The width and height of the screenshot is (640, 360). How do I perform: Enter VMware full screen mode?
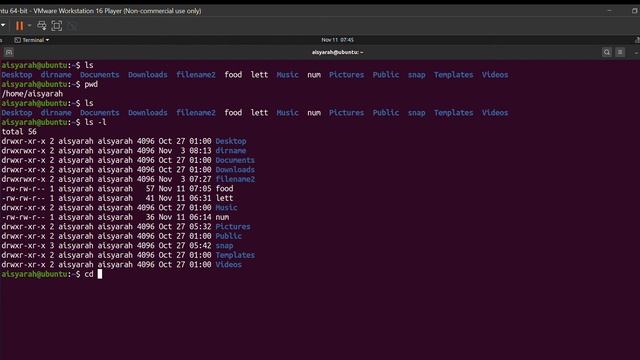coord(57,26)
